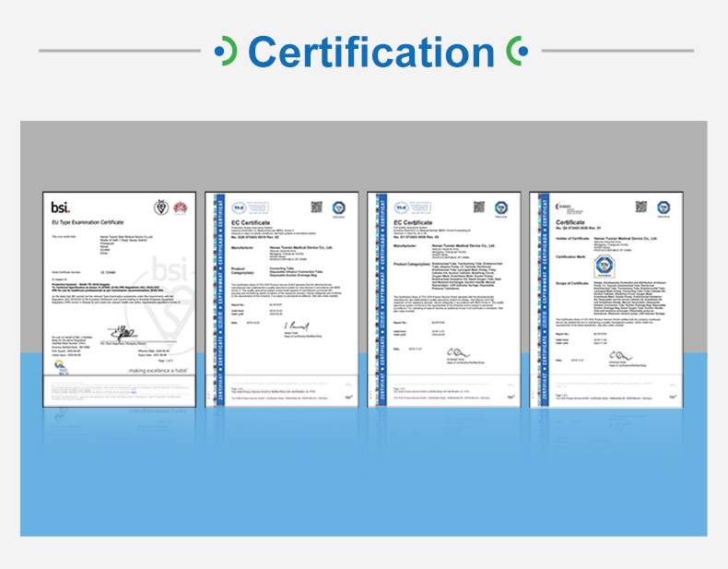This screenshot has width=728, height=569.
Task: Click the TÜV octagon badge at top right of the fourth certificate
Action: (663, 207)
